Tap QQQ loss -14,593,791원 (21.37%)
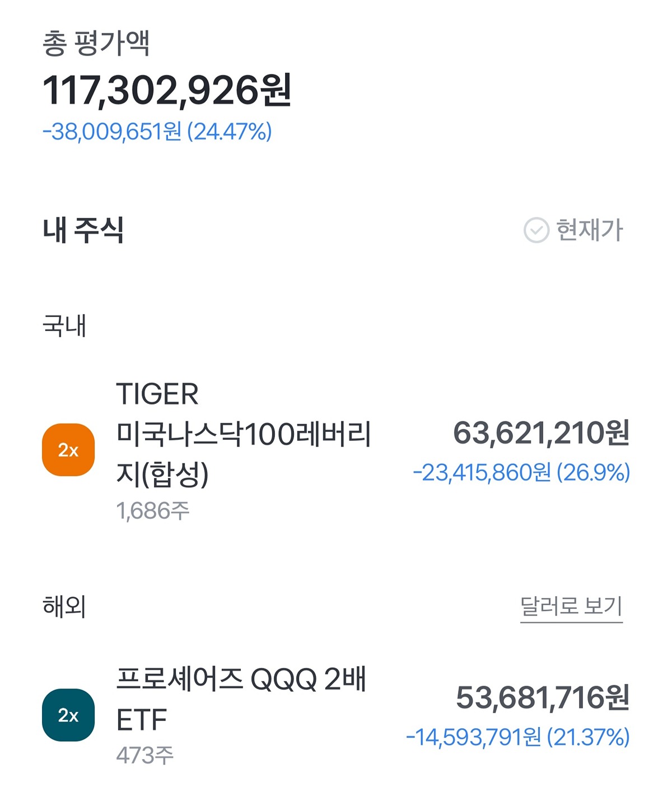Viewport: 672px width, 791px height. pos(518,737)
